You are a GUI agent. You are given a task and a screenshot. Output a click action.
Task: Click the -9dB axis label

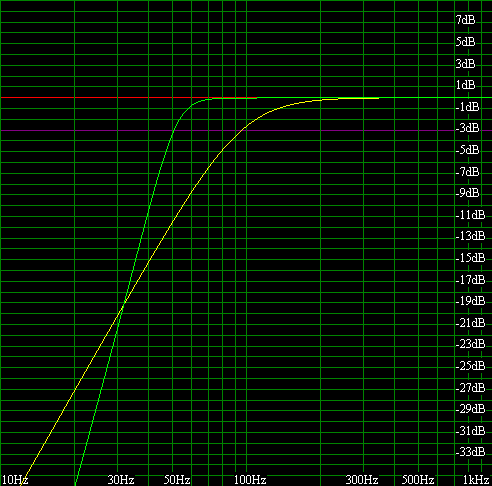pyautogui.click(x=467, y=193)
